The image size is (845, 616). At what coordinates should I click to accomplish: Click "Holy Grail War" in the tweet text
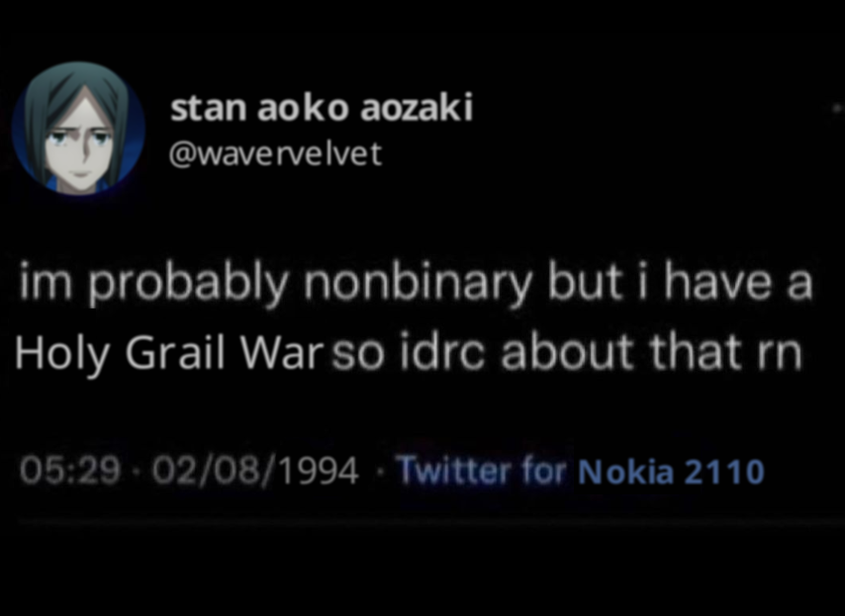pos(168,353)
